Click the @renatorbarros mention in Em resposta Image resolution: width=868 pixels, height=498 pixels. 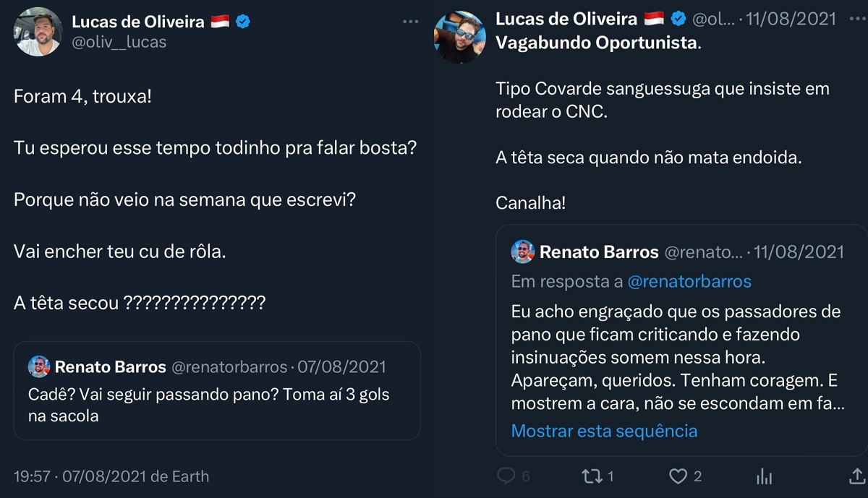(x=691, y=282)
